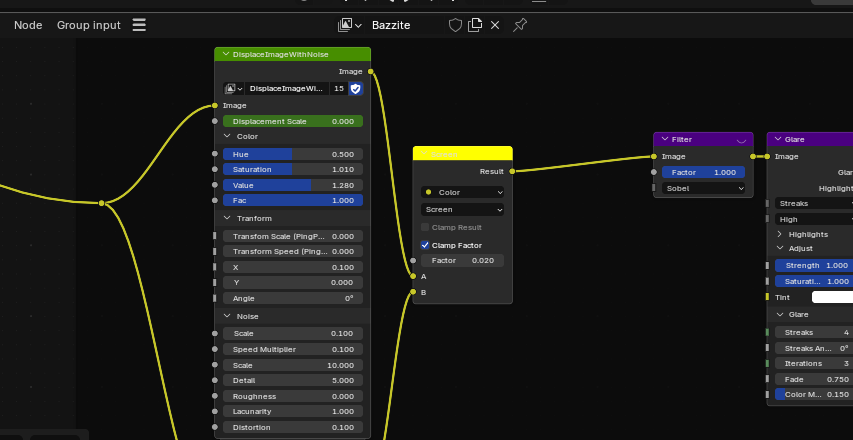Screen dimensions: 853x440
Task: Click the Distortion field
Action: 293,427
